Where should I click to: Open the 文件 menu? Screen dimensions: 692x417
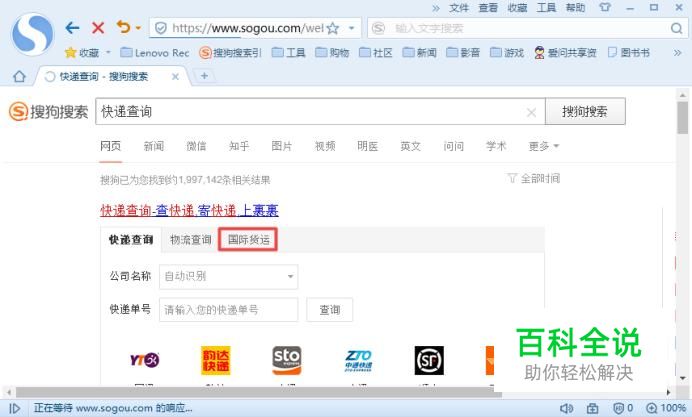(459, 8)
